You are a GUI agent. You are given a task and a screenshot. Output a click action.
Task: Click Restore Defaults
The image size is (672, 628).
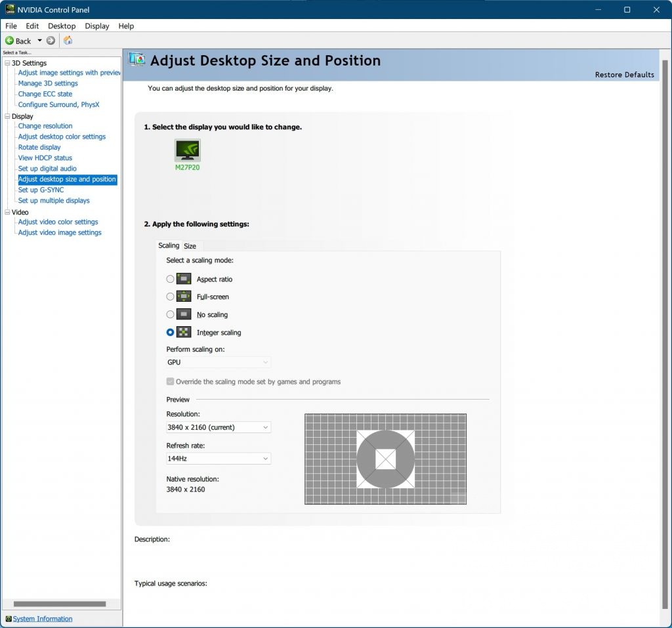(x=624, y=75)
